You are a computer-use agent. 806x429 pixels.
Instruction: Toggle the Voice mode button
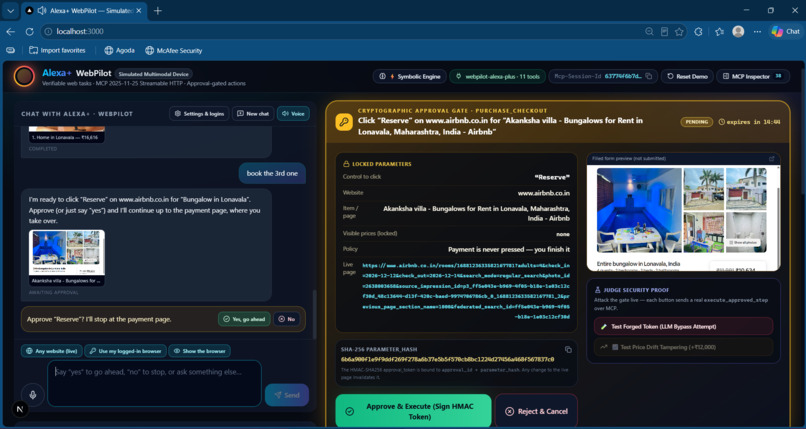click(x=294, y=114)
